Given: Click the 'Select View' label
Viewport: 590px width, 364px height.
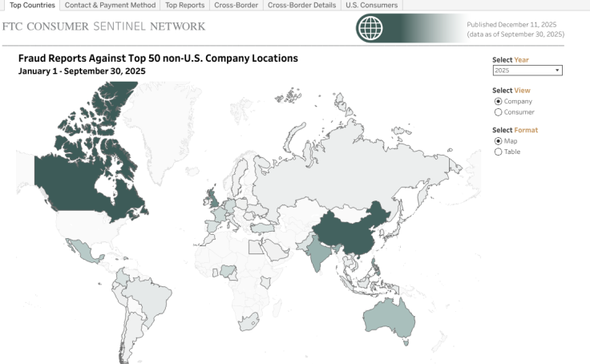Looking at the screenshot, I should tap(511, 91).
